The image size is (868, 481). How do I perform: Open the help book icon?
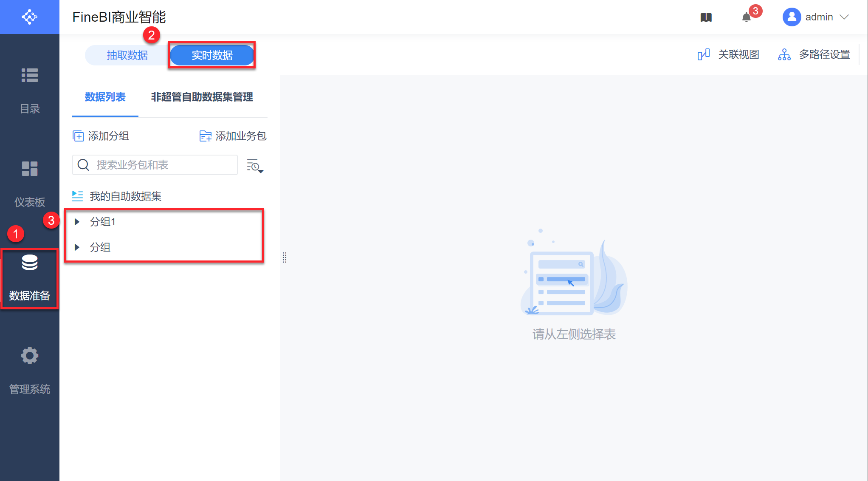tap(706, 17)
